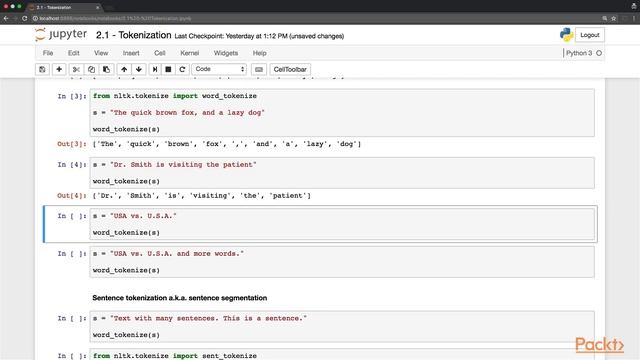This screenshot has width=640, height=360.
Task: Reload page with browser refresh icon
Action: point(24,18)
